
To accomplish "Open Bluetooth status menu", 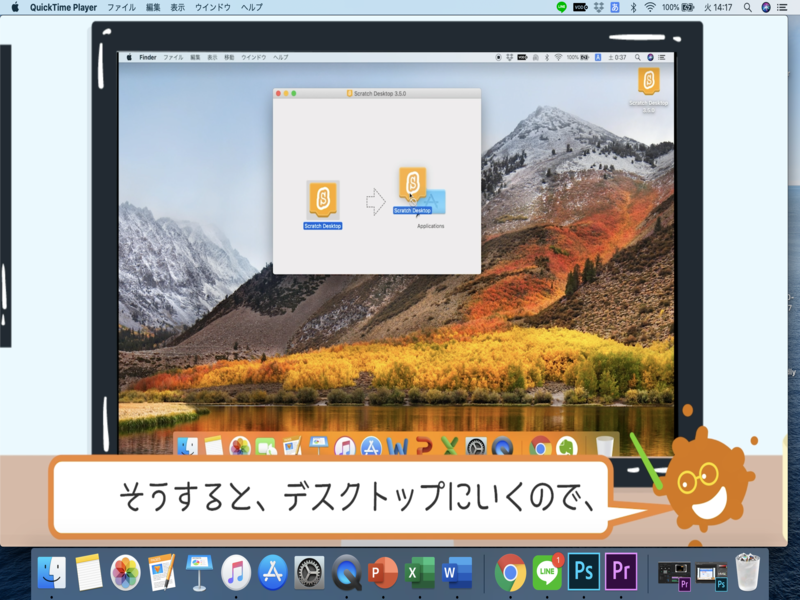I will pyautogui.click(x=633, y=7).
